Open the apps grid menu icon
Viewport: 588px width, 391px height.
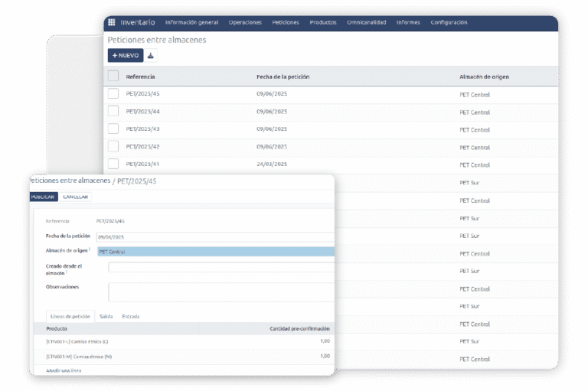(x=112, y=22)
